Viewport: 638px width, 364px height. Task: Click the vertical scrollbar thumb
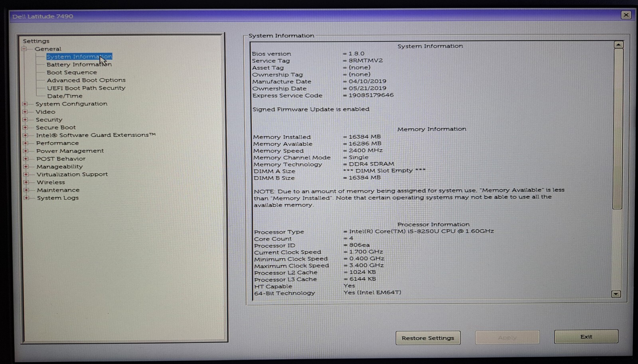618,129
